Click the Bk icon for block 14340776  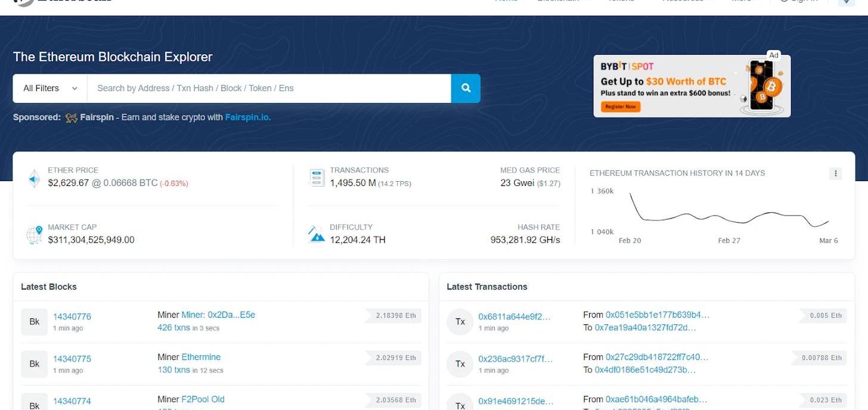(x=35, y=322)
